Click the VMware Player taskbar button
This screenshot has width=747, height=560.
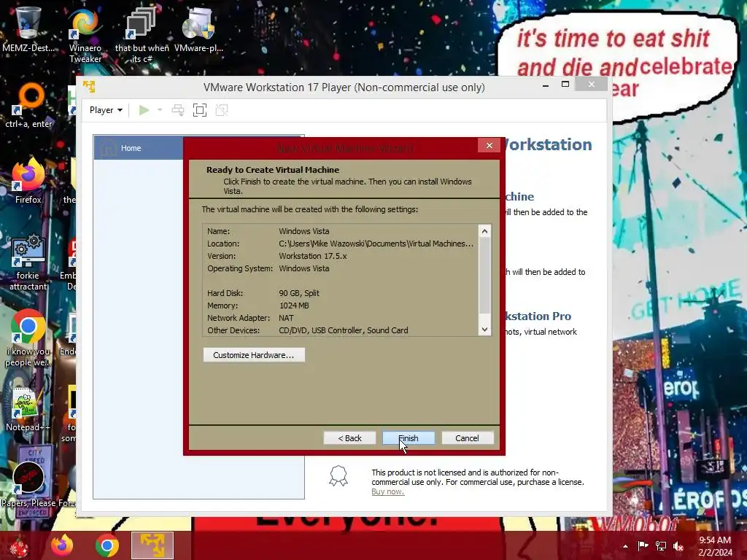(x=152, y=545)
